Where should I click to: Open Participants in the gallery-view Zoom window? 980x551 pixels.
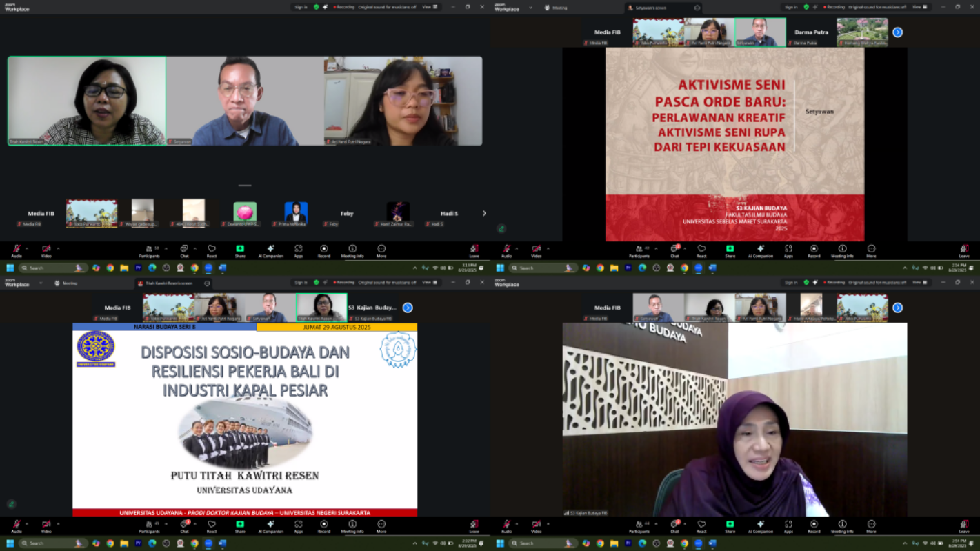click(x=149, y=251)
